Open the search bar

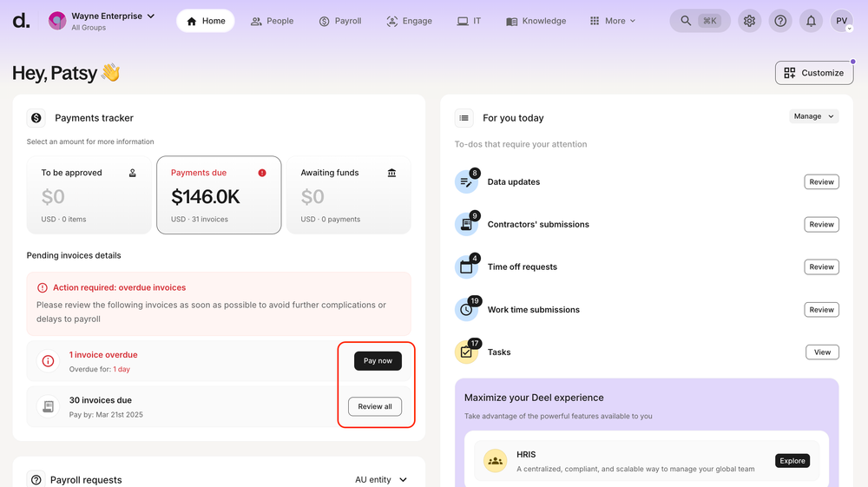[700, 21]
